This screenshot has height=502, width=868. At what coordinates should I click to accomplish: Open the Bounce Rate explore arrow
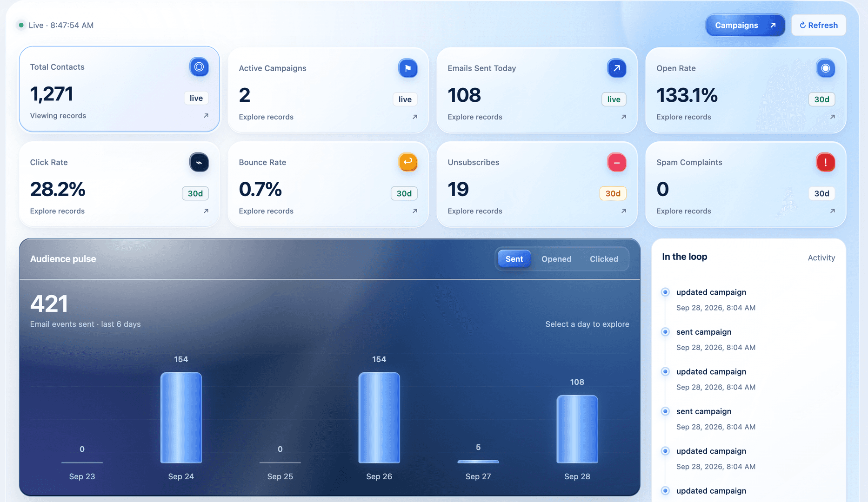tap(414, 211)
